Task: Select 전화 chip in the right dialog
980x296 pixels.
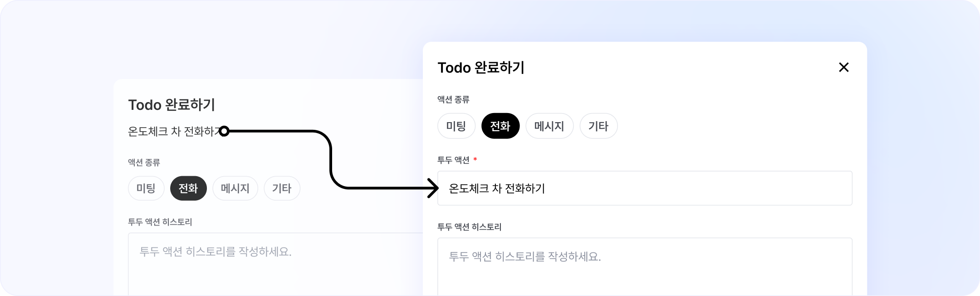Action: click(x=500, y=126)
